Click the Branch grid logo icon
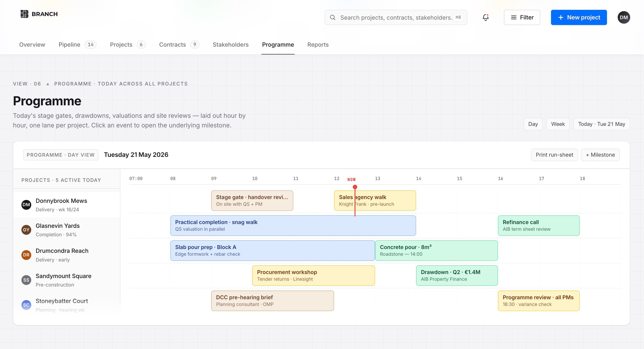 coord(25,14)
